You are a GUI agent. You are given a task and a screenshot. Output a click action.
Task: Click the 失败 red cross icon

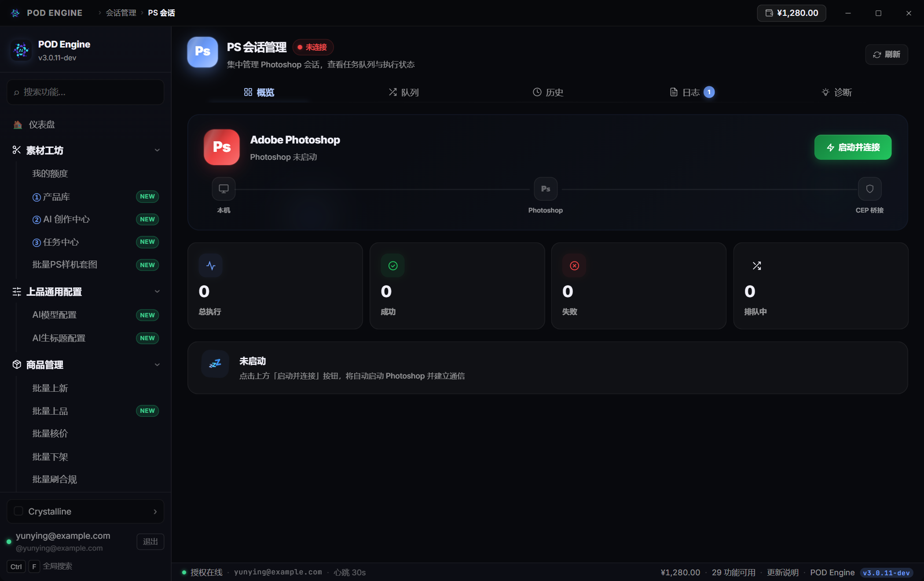coord(574,266)
